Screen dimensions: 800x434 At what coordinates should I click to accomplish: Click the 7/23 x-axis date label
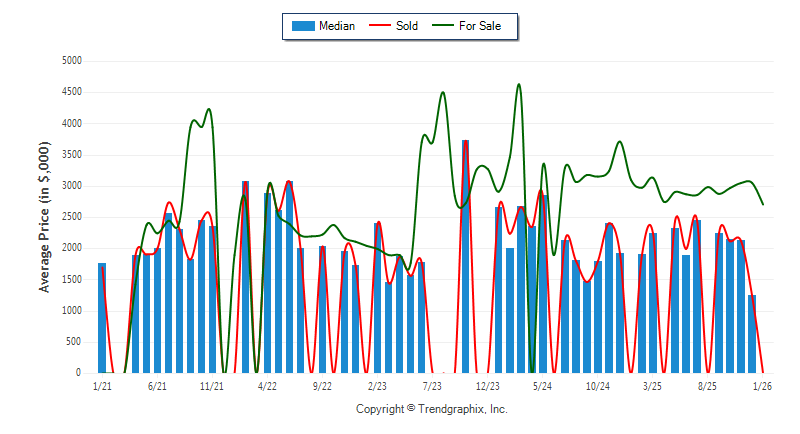(432, 385)
